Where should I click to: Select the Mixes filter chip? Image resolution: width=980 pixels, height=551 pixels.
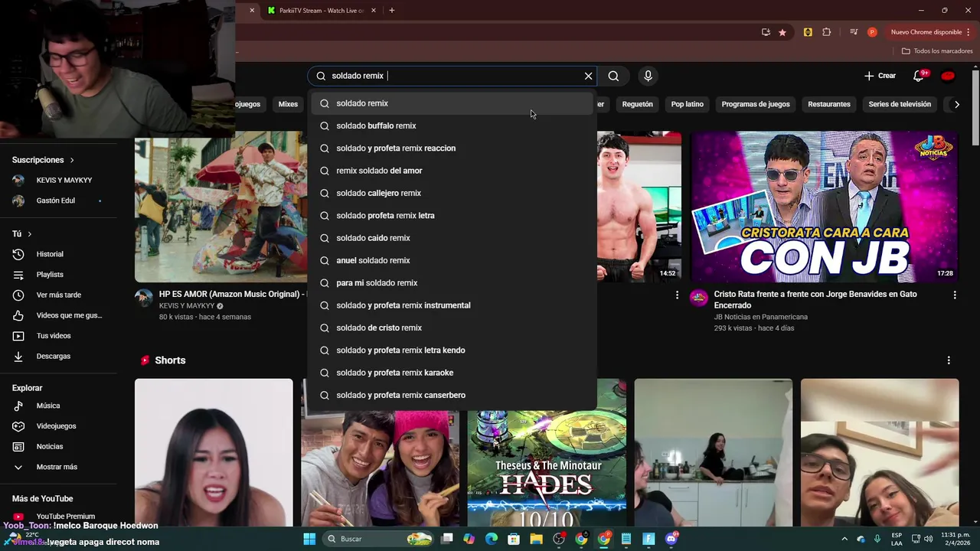tap(288, 104)
